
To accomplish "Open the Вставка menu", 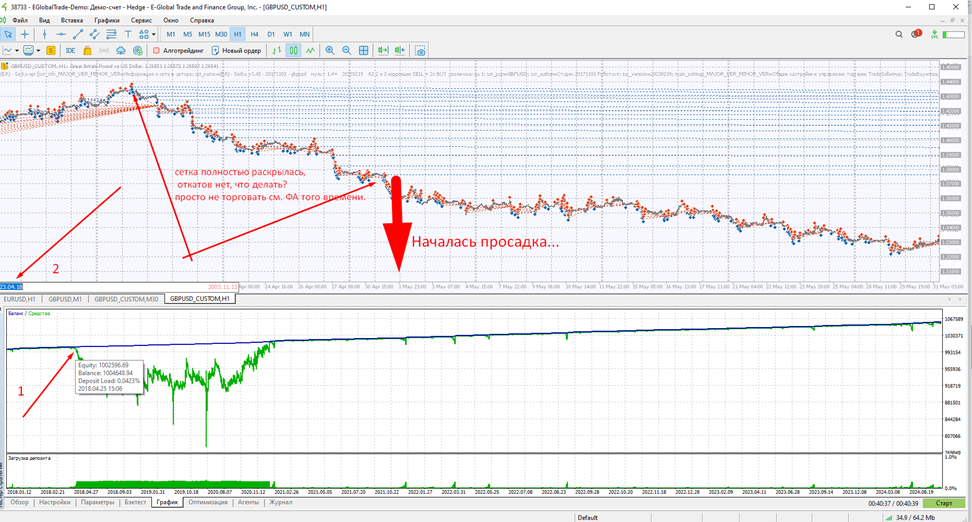I will click(x=72, y=20).
